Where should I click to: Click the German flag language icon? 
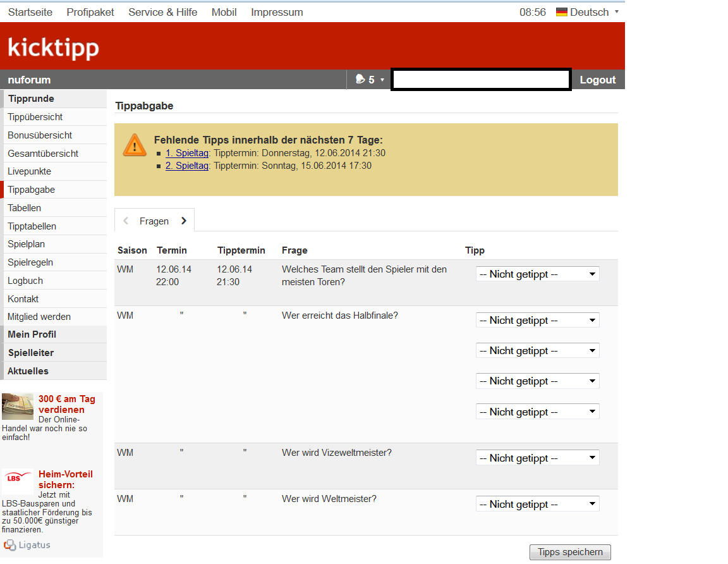pyautogui.click(x=561, y=12)
